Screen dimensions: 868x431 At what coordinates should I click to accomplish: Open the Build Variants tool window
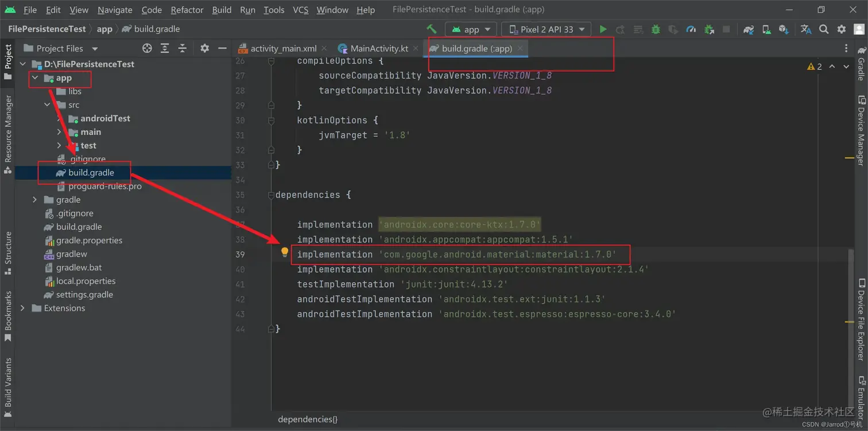8,387
